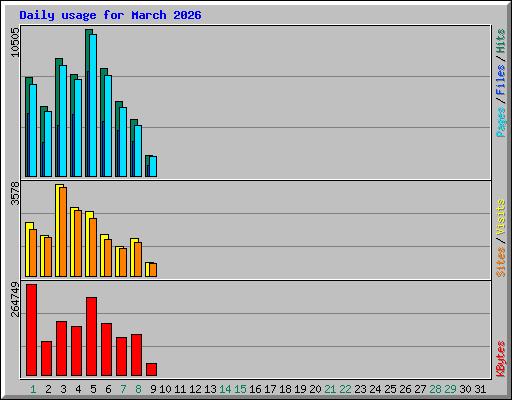Click the cyan hits bar for day 6

tap(108, 126)
